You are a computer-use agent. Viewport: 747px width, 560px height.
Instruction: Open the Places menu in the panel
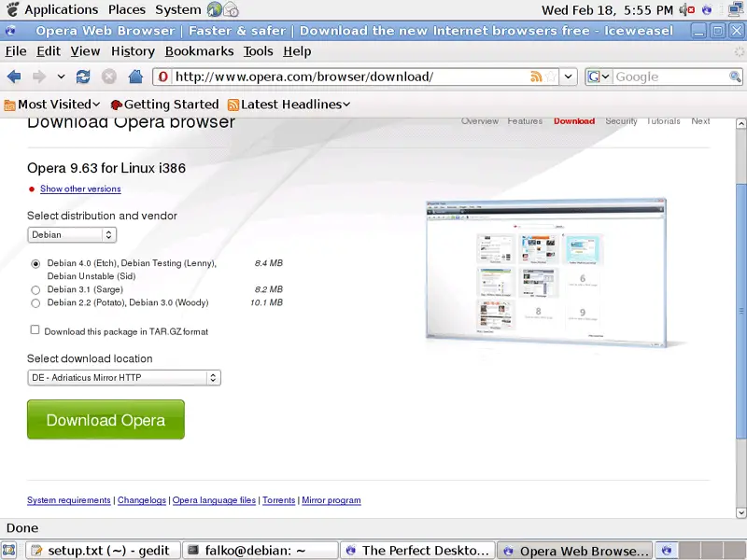point(127,9)
